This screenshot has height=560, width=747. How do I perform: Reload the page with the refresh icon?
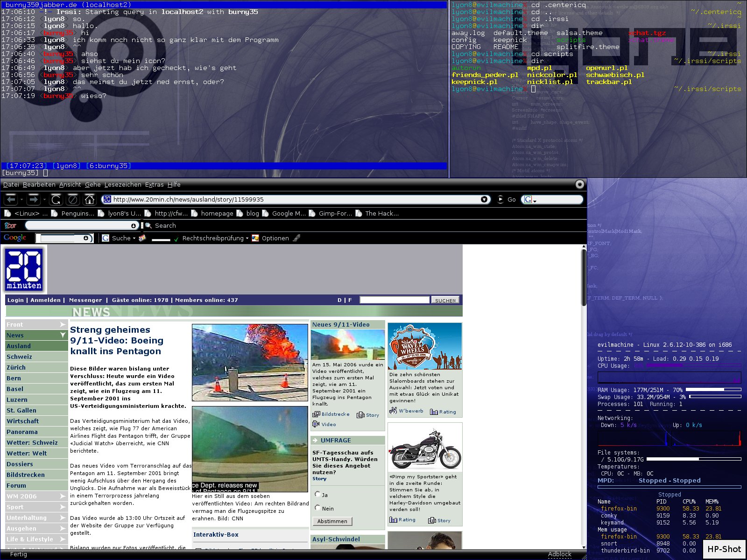56,200
